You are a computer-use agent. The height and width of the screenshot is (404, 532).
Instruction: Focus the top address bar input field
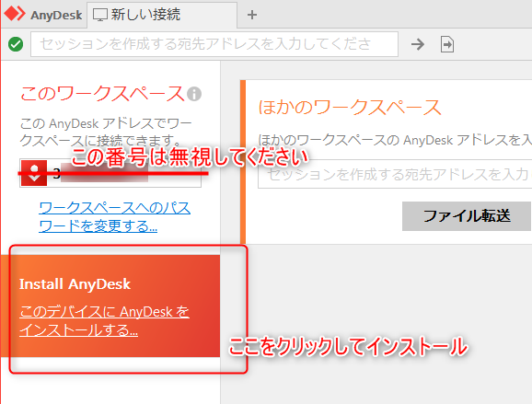[214, 44]
